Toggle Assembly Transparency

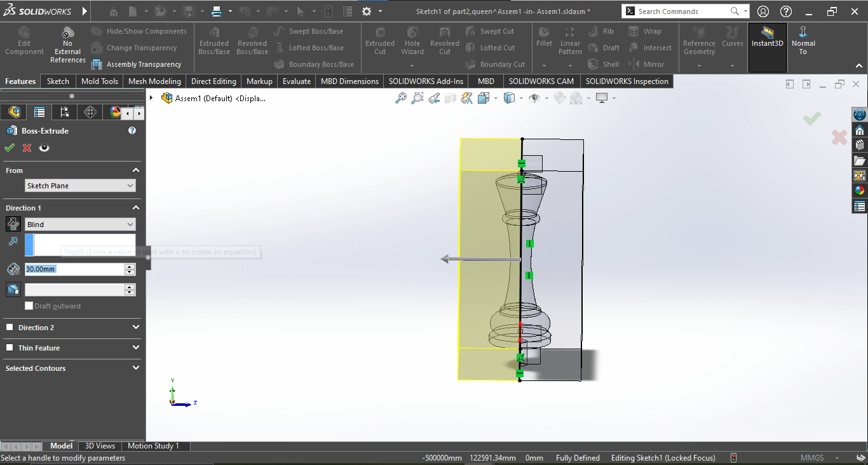click(136, 64)
